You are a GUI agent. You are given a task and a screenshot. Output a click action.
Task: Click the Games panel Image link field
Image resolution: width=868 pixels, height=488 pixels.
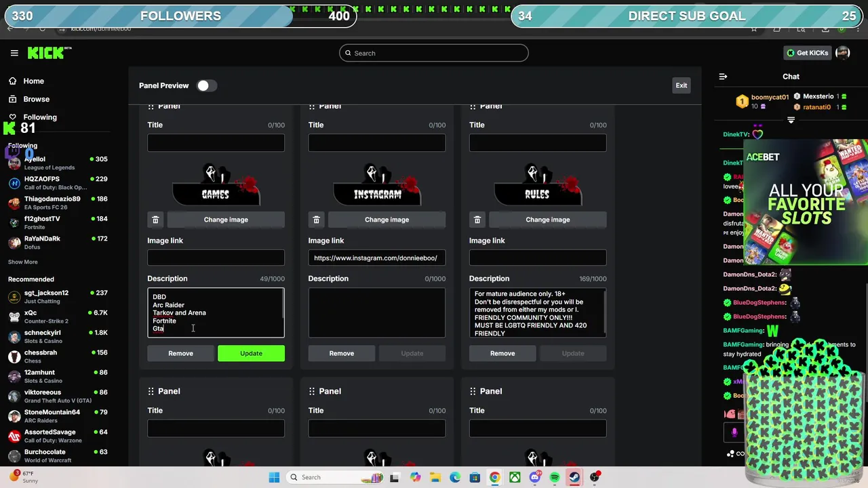click(216, 258)
